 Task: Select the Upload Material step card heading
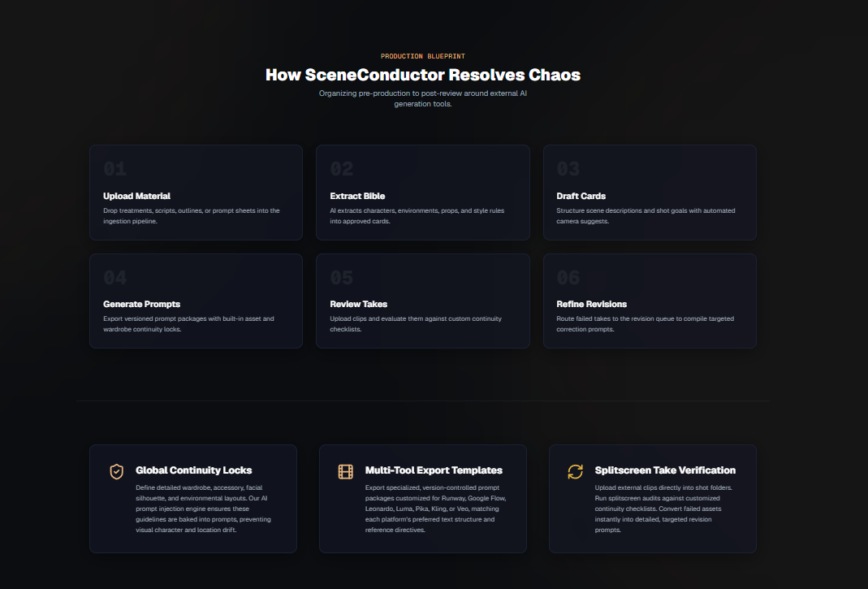click(136, 196)
